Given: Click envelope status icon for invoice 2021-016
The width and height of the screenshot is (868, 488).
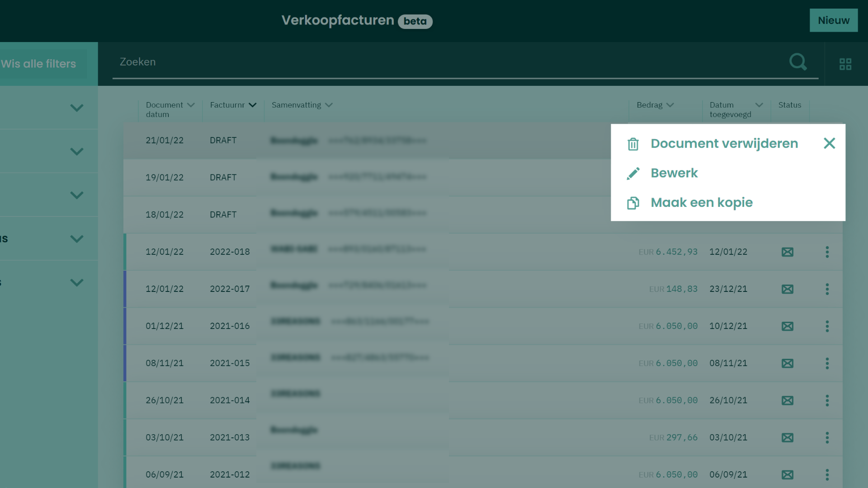Looking at the screenshot, I should pyautogui.click(x=788, y=326).
